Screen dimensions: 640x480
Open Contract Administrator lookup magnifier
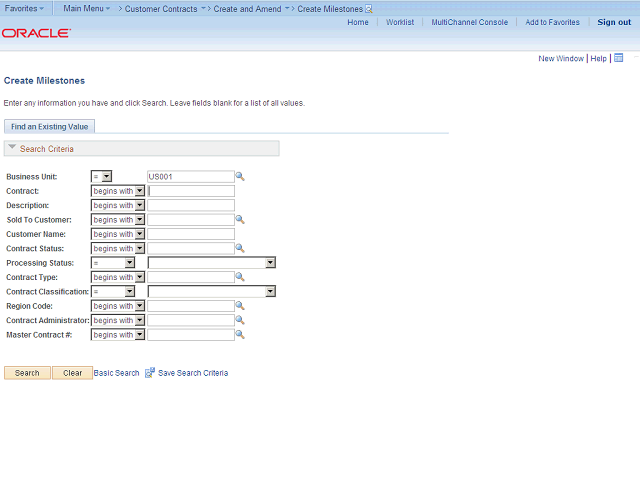240,320
